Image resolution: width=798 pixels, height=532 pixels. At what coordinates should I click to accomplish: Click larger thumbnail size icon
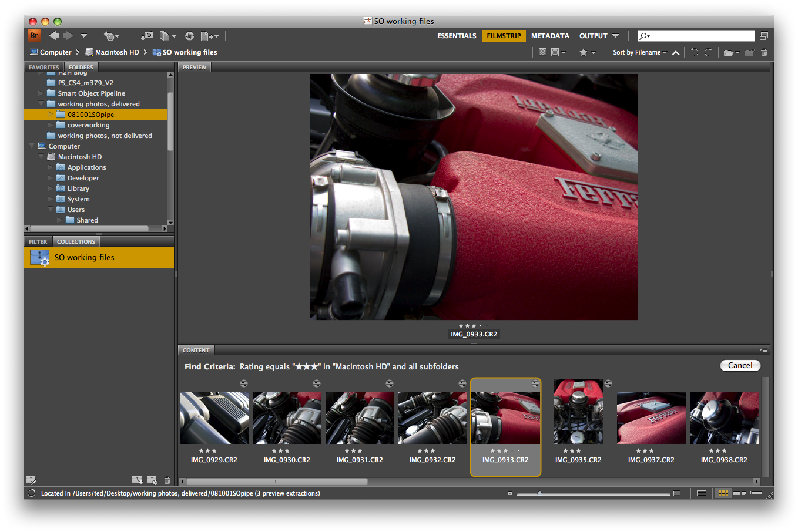click(677, 493)
